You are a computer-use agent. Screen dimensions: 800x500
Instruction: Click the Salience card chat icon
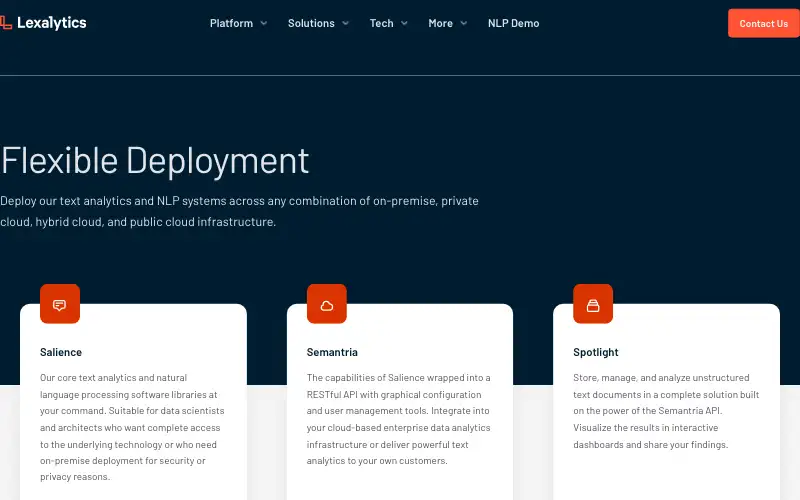click(60, 304)
